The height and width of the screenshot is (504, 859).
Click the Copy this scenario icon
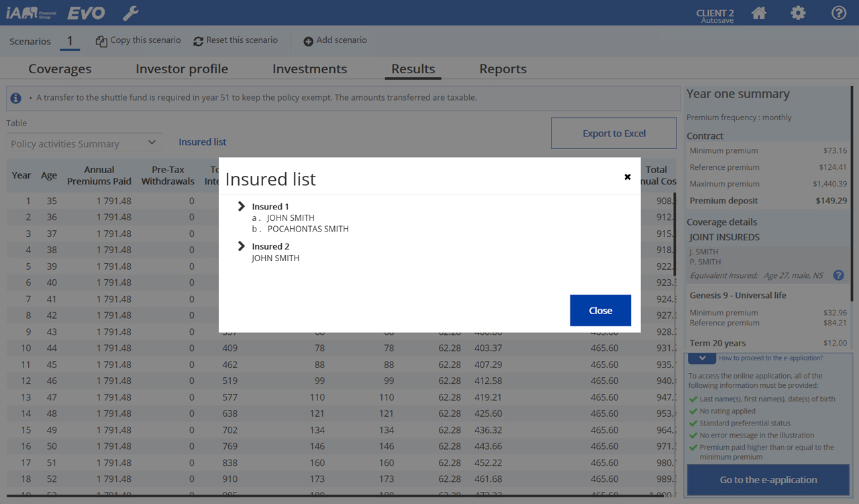[101, 41]
